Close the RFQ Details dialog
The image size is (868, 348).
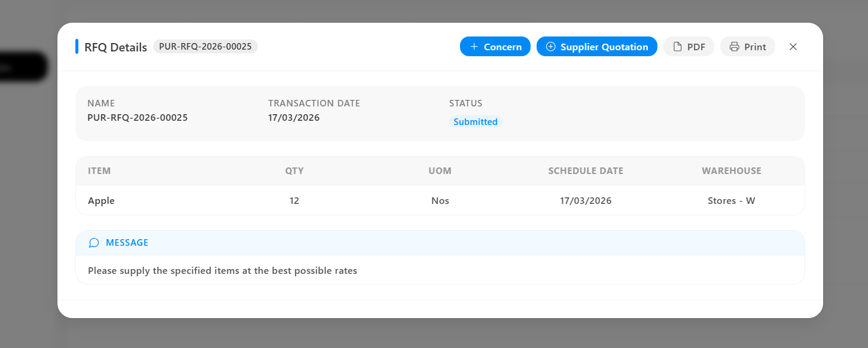coord(793,47)
